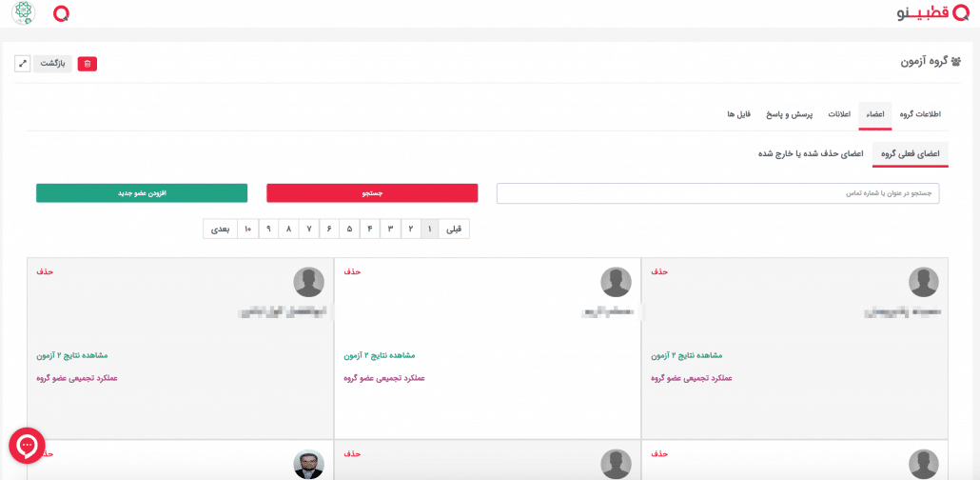Open the red chat support bubble
Viewport: 980px width, 480px height.
27,445
